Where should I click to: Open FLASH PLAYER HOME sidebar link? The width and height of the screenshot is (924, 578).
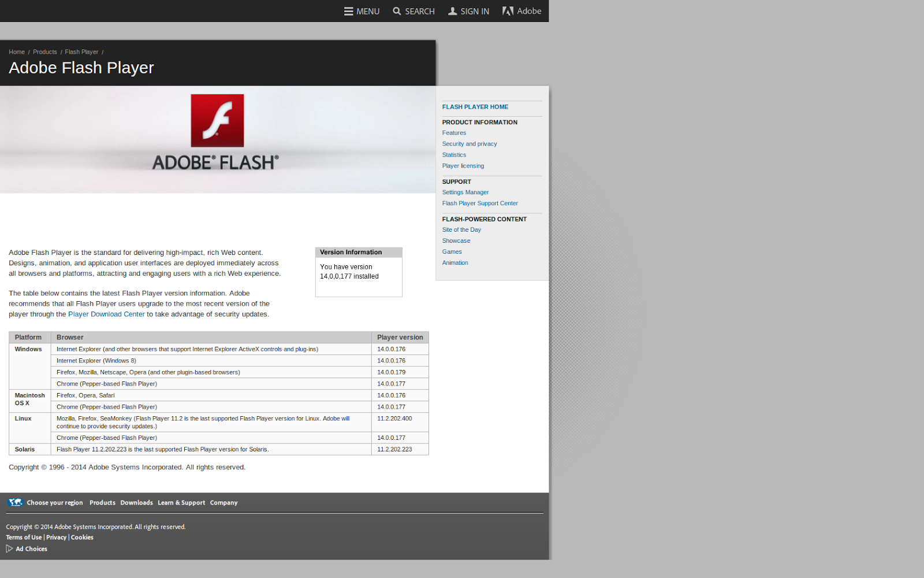tap(475, 107)
